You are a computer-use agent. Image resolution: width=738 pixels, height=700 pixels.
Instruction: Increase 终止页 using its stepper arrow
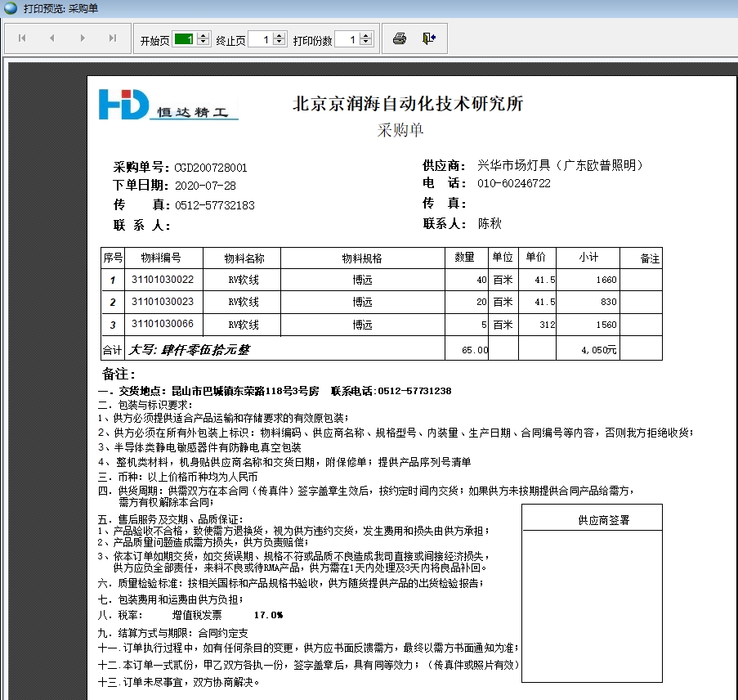[278, 34]
